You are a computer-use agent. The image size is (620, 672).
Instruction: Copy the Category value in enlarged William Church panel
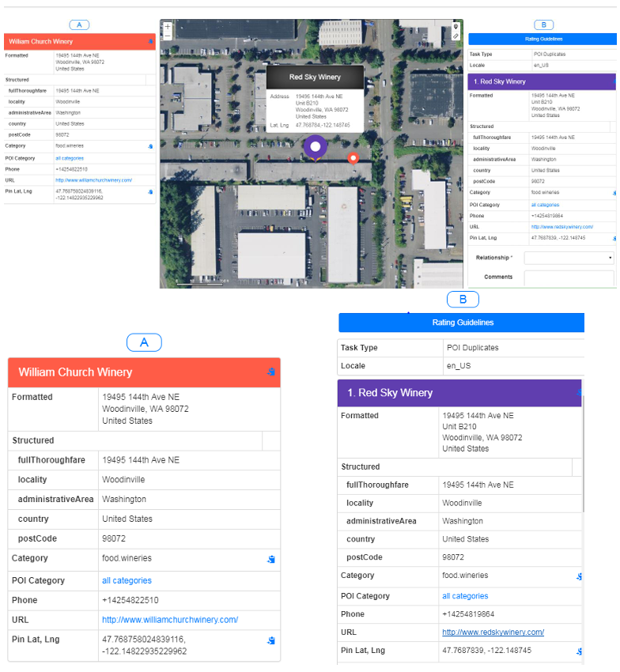[271, 559]
